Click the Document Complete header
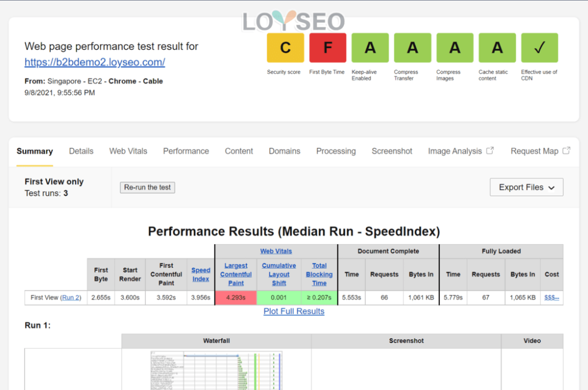588x390 pixels. 388,251
